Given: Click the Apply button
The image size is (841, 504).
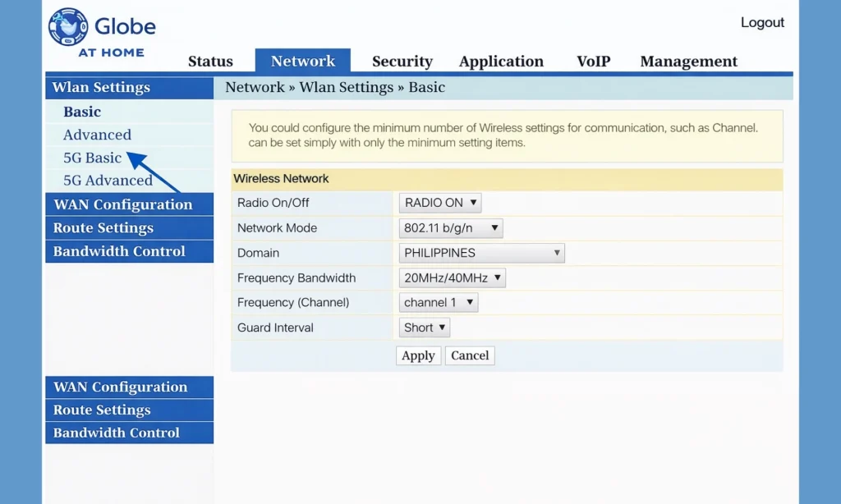Looking at the screenshot, I should pyautogui.click(x=418, y=355).
